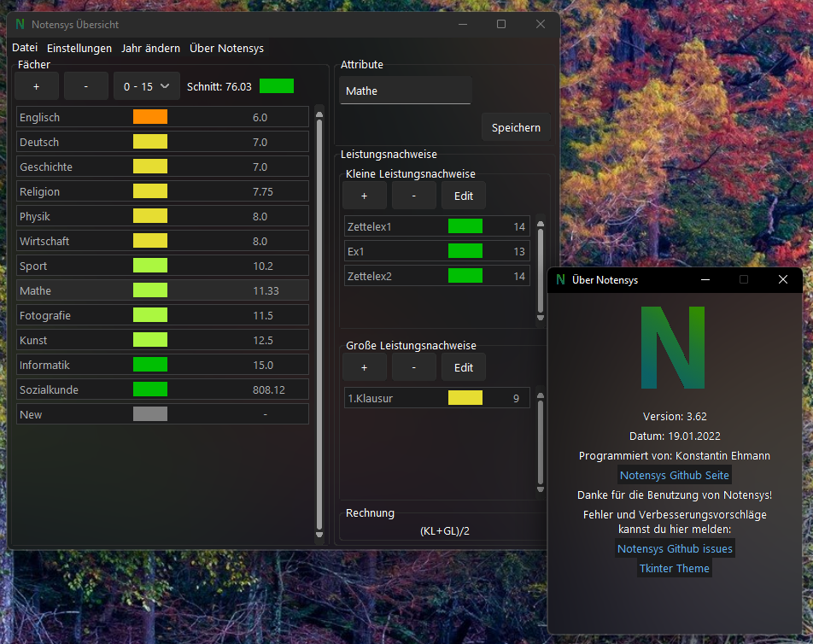The image size is (813, 644).
Task: Select the Englisch subject row
Action: tap(163, 117)
